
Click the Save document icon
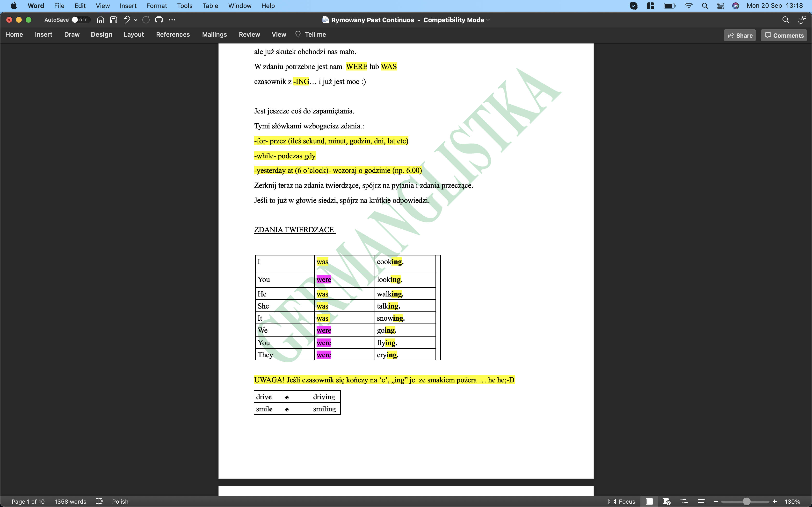pos(113,20)
